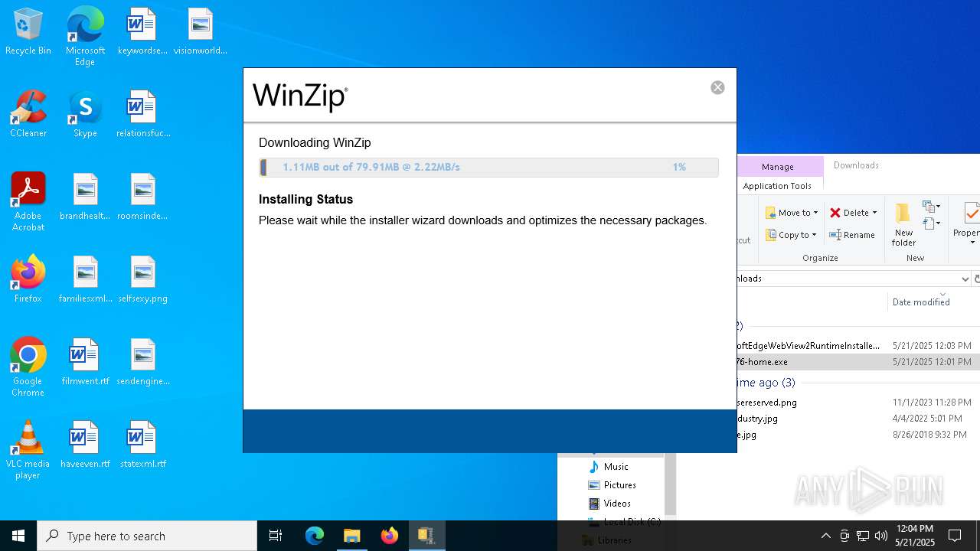This screenshot has width=980, height=551.
Task: Select the Microsoft Edge desktop shortcut
Action: (x=85, y=36)
